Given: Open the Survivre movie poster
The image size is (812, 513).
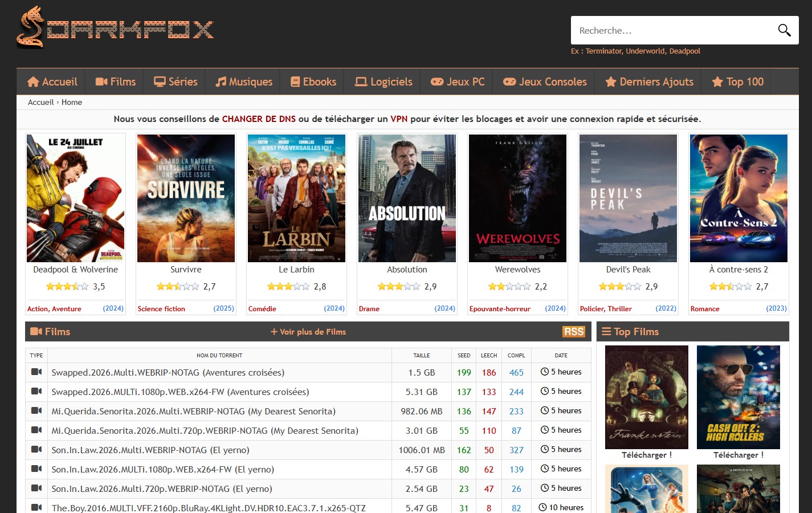Looking at the screenshot, I should 186,198.
